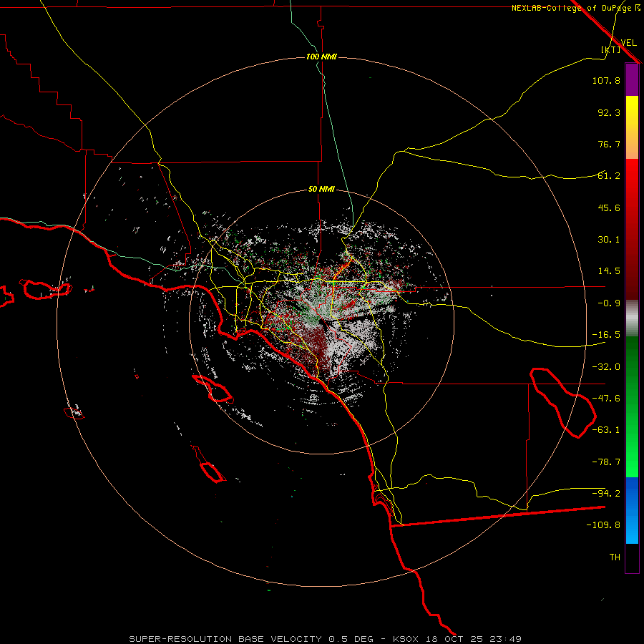The image size is (644, 644).
Task: Select the 30.1 scale value
Action: [x=609, y=240]
